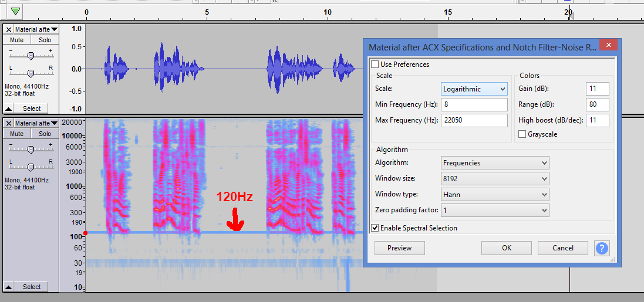Open the dialog's blue help icon

(x=602, y=248)
